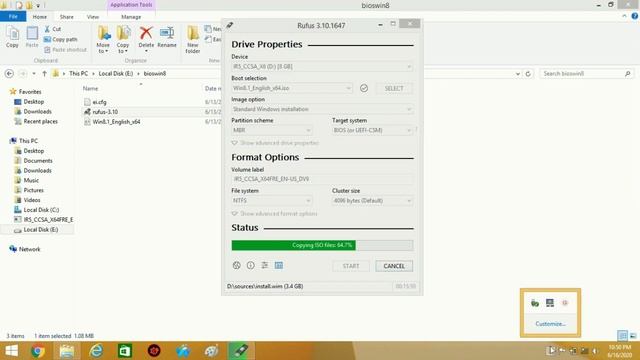Switch to large icons view layout
640x360 pixels.
coord(633,336)
